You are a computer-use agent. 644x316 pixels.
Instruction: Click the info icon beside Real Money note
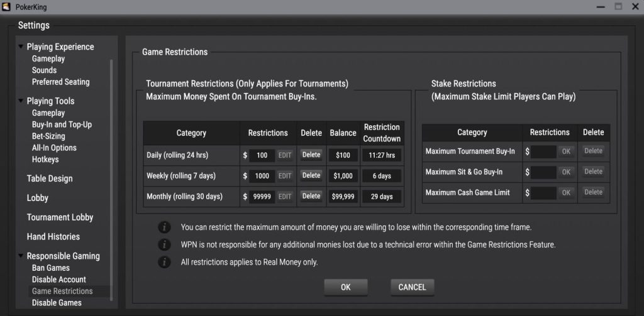(x=164, y=262)
